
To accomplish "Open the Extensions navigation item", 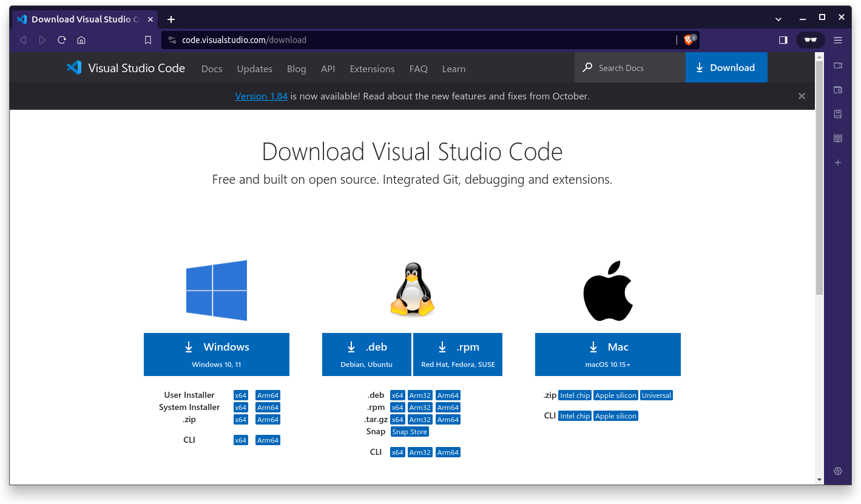I will [x=373, y=69].
